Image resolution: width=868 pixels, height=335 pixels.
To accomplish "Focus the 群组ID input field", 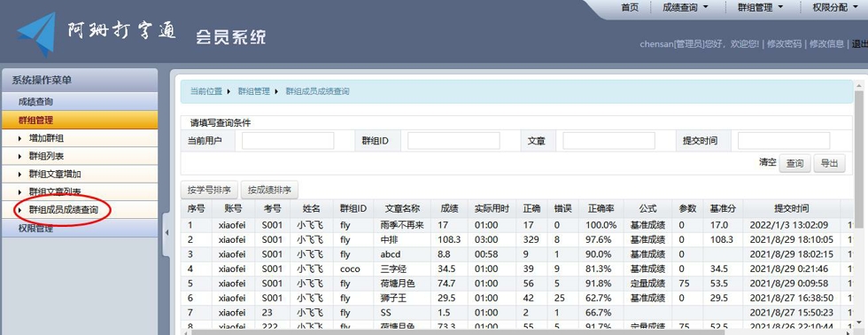I will click(x=453, y=141).
